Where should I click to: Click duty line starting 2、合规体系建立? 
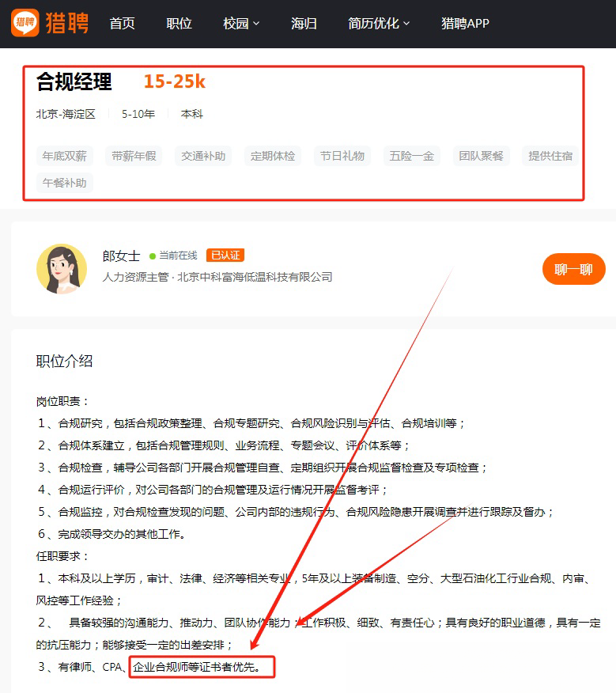224,445
